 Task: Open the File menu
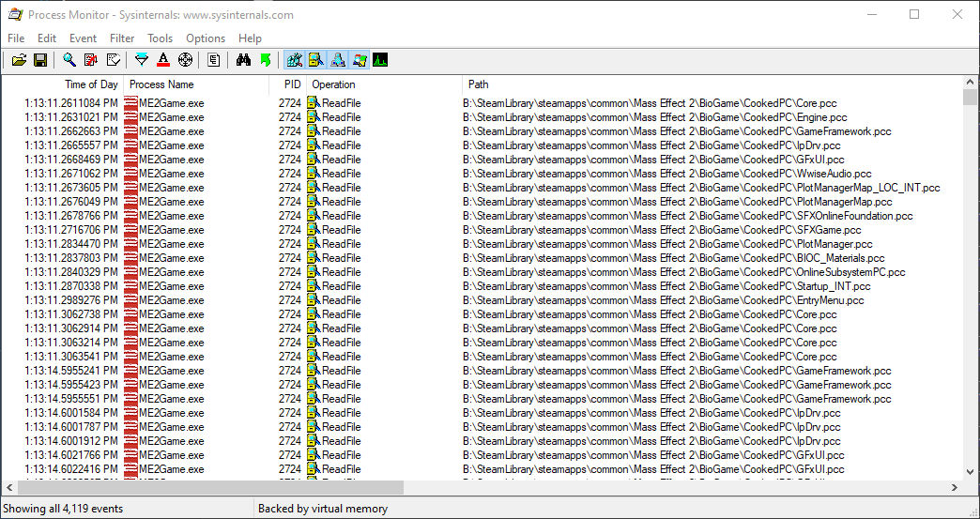point(16,38)
